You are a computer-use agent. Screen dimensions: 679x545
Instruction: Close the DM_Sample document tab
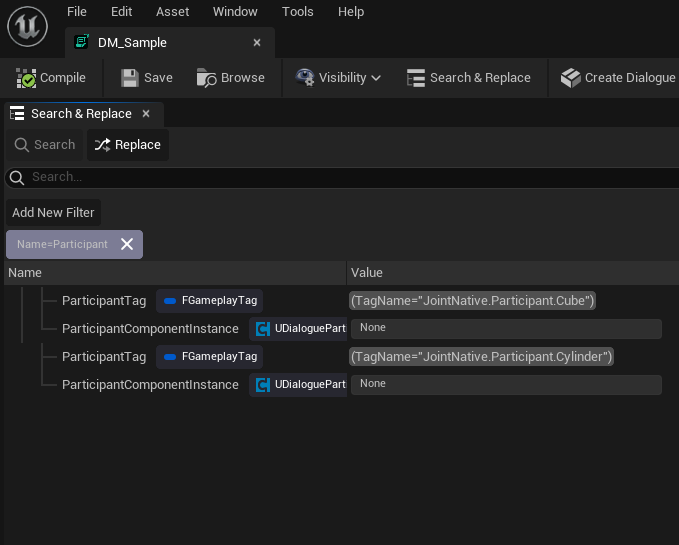click(257, 43)
